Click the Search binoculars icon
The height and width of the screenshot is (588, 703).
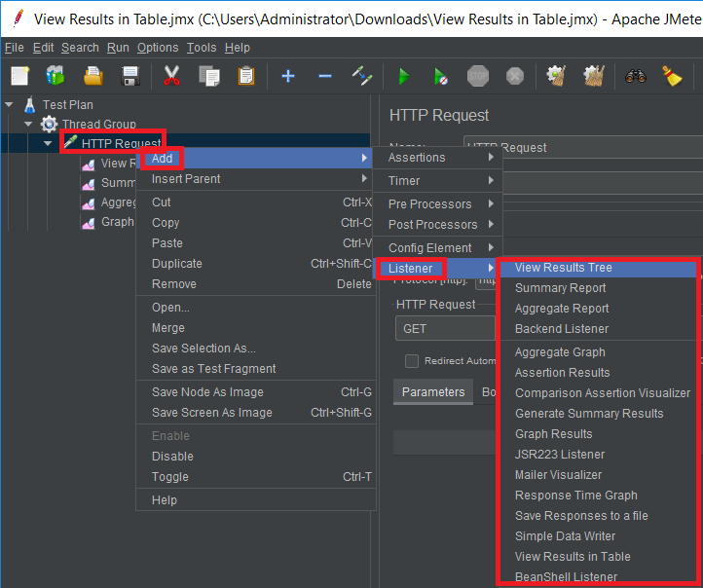pyautogui.click(x=635, y=76)
